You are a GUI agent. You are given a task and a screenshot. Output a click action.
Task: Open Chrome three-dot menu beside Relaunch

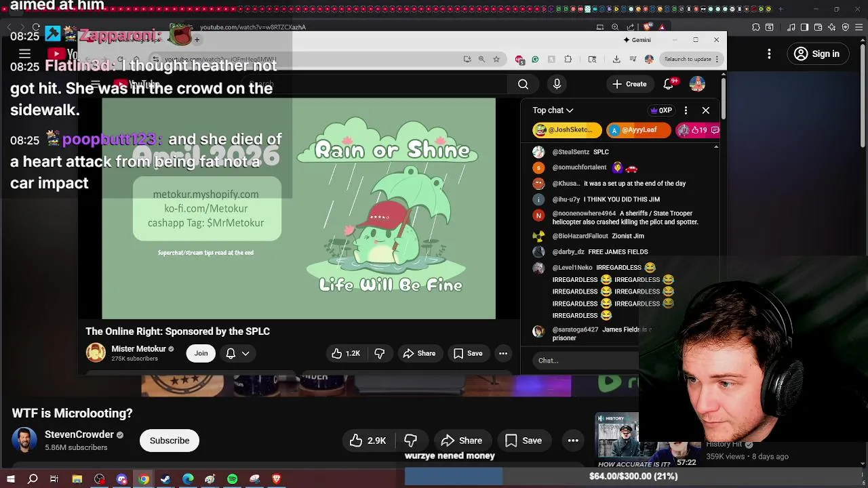pyautogui.click(x=717, y=59)
